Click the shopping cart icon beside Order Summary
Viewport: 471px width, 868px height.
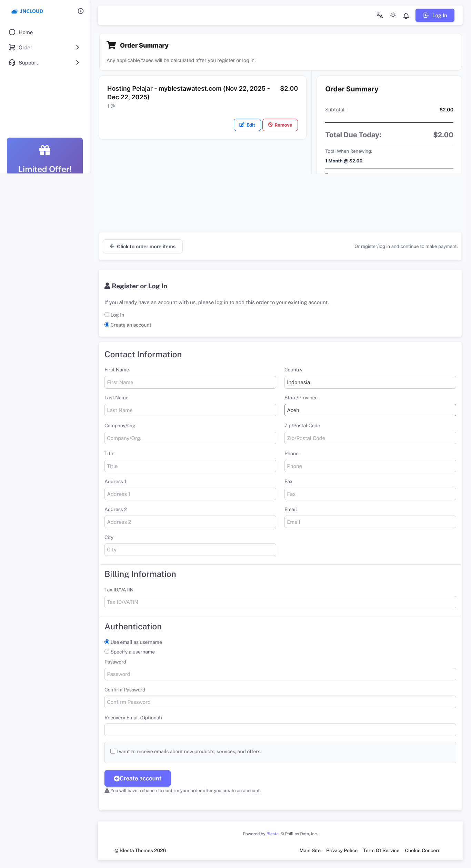(111, 45)
